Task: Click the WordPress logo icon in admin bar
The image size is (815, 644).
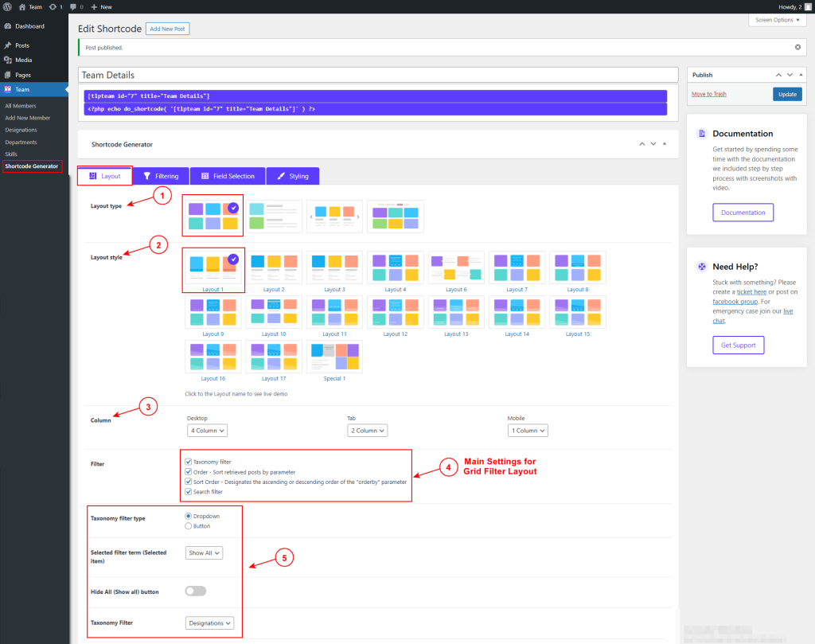Action: 7,6
